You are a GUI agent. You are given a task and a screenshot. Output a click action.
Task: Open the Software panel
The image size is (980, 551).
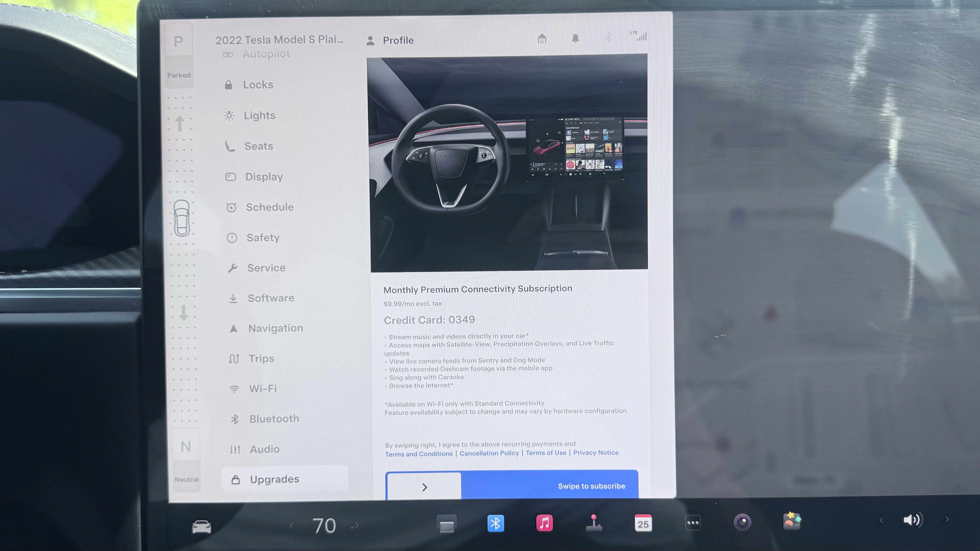pyautogui.click(x=271, y=298)
